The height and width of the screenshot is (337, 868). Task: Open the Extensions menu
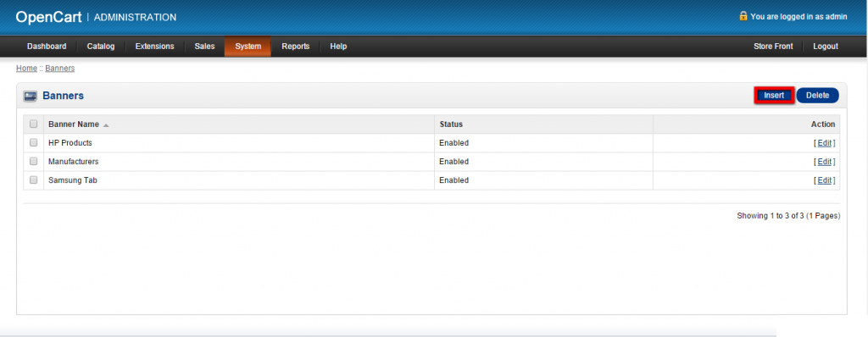click(154, 47)
